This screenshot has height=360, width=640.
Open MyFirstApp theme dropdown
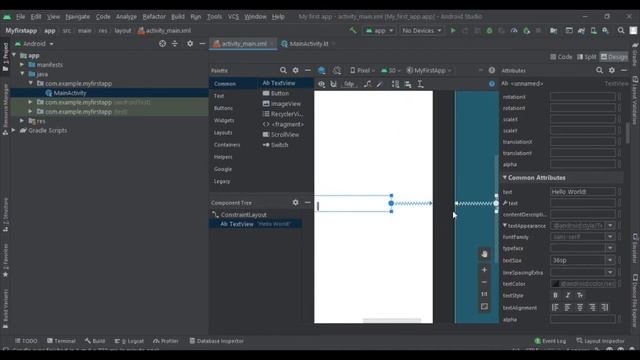tap(429, 70)
